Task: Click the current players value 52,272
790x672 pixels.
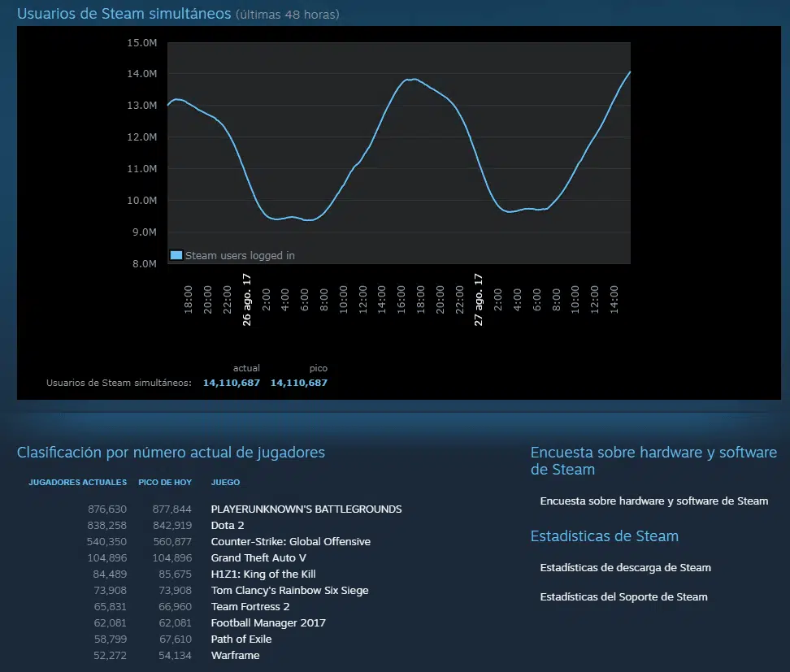Action: click(110, 656)
